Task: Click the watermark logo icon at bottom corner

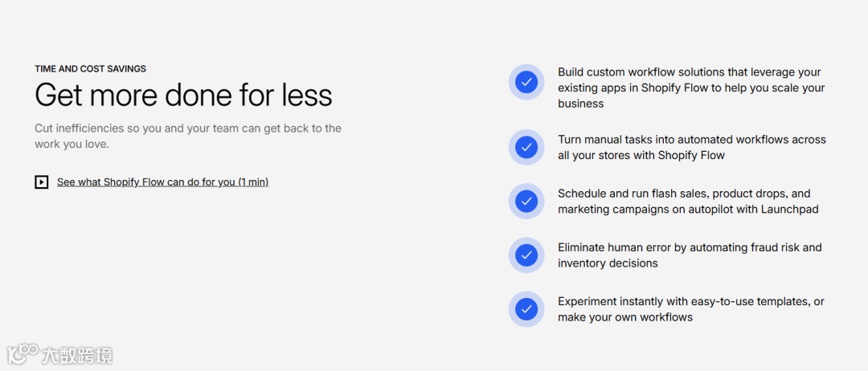Action: point(23,354)
